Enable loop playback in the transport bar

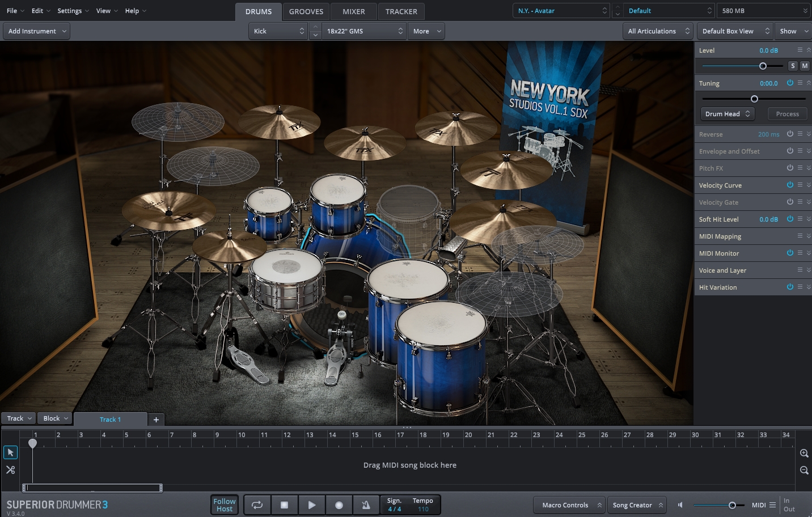coord(257,505)
